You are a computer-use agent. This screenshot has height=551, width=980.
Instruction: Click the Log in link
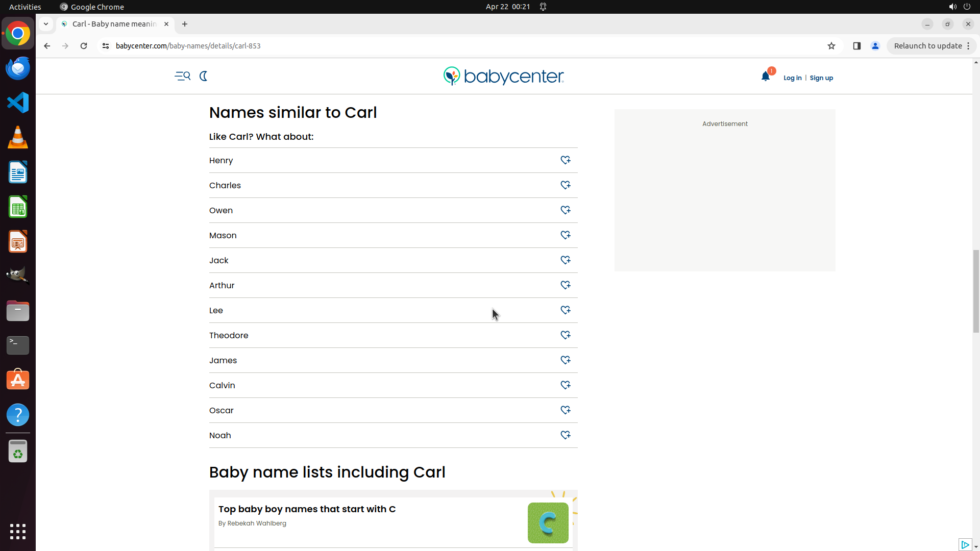click(792, 78)
